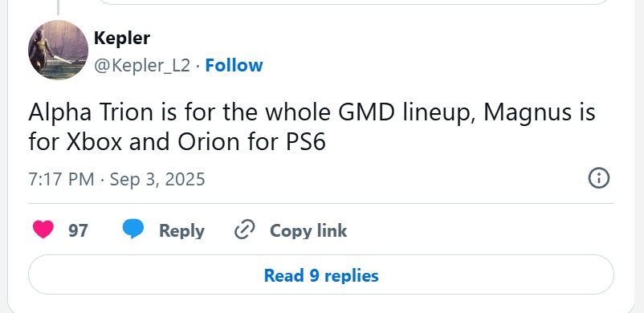This screenshot has height=313, width=644.
Task: Click the Copy link text label
Action: pos(308,230)
